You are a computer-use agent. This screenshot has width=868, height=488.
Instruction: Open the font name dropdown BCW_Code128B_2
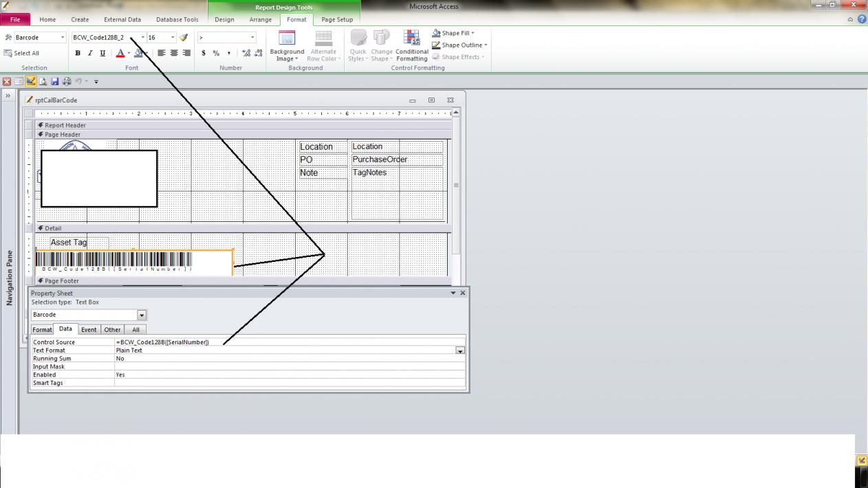click(143, 37)
